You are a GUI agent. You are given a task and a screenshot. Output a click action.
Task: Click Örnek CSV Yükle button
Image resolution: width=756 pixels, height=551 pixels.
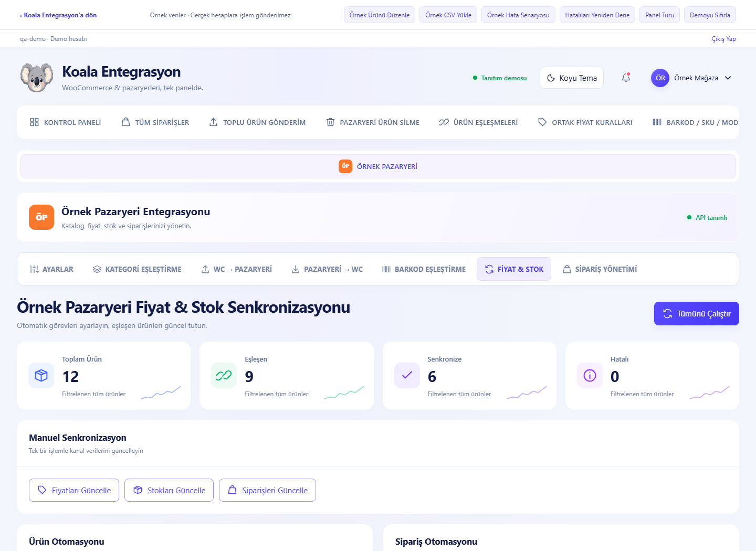tap(448, 15)
